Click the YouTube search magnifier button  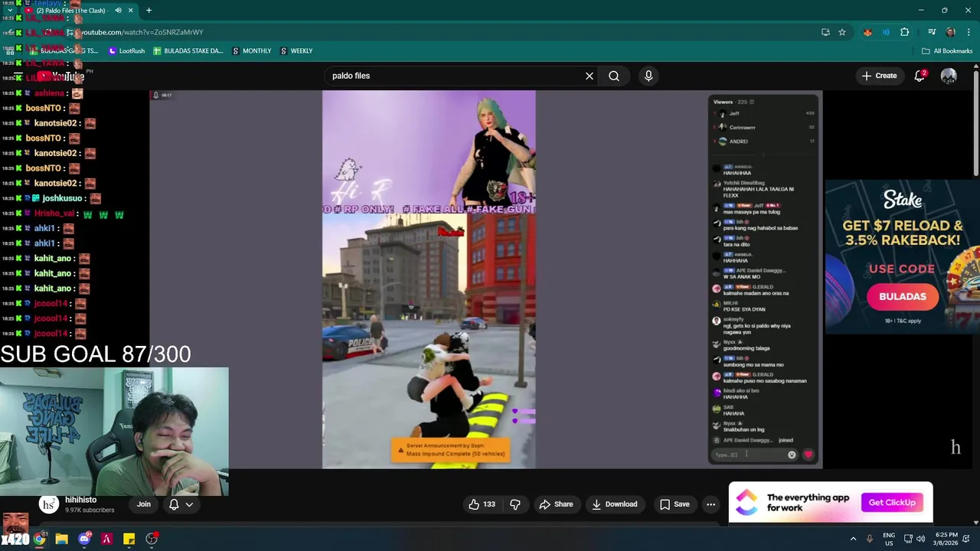(614, 76)
